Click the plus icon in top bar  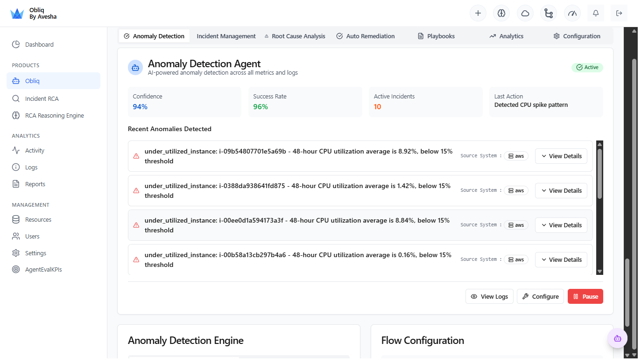pos(478,13)
